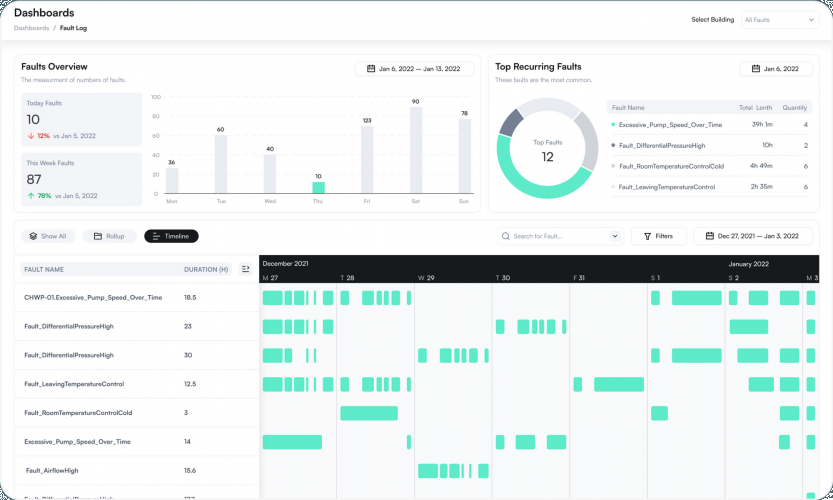Viewport: 833px width, 500px height.
Task: Select the green Thursday bar in chart
Action: point(318,188)
